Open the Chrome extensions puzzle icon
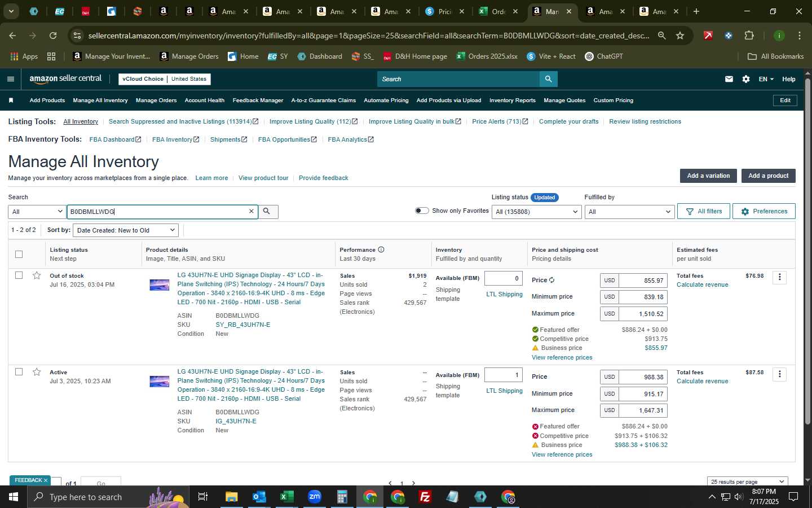This screenshot has width=812, height=508. click(x=749, y=36)
